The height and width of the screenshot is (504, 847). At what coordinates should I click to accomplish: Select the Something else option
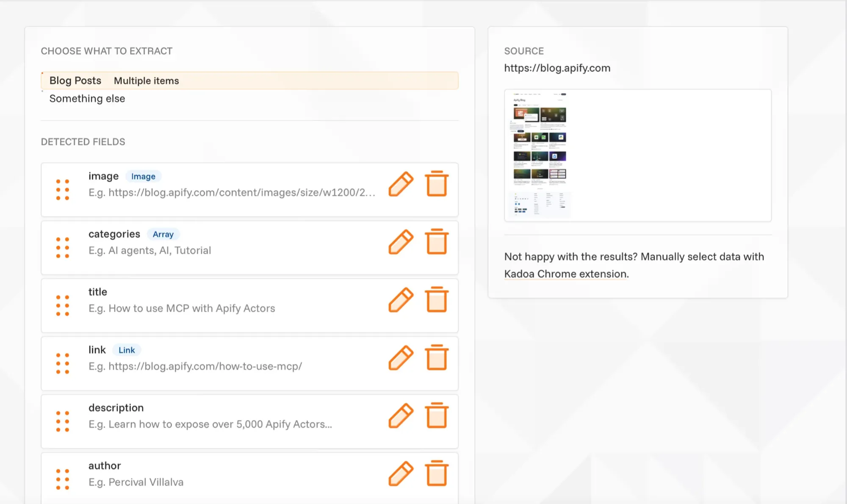[x=87, y=99]
